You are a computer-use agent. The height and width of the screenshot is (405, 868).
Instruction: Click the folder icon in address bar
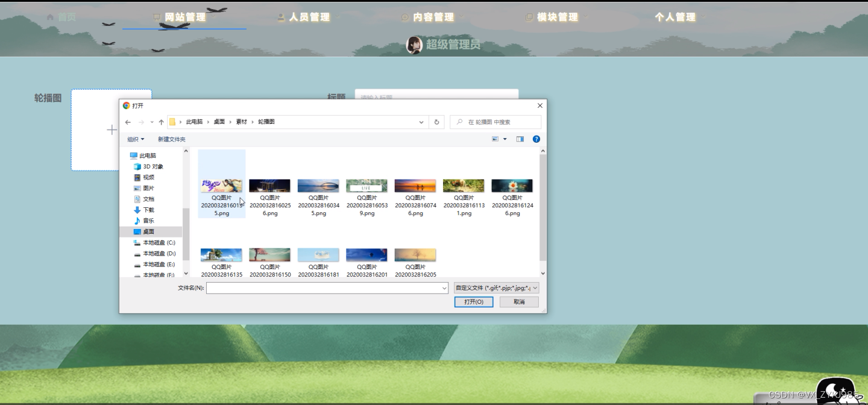(172, 122)
